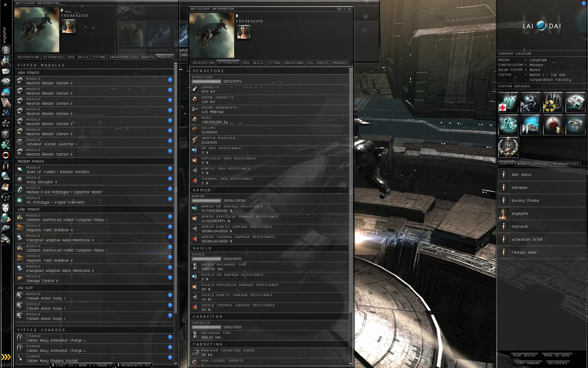588x368 pixels.
Task: Open the wallet coins icon in sidebar
Action: pos(6,144)
